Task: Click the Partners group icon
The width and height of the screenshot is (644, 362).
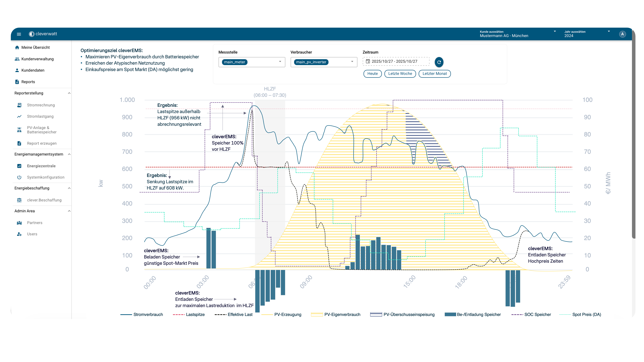Action: click(19, 223)
